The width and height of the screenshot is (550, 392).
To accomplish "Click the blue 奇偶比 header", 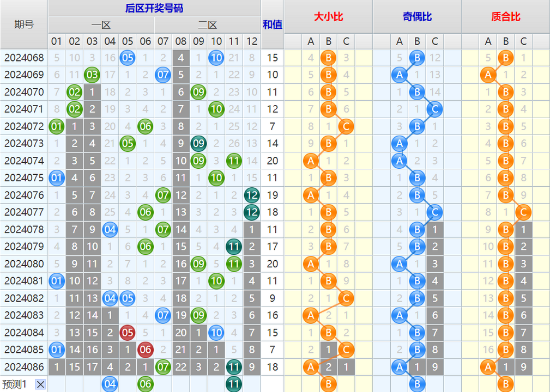I will pyautogui.click(x=417, y=16).
